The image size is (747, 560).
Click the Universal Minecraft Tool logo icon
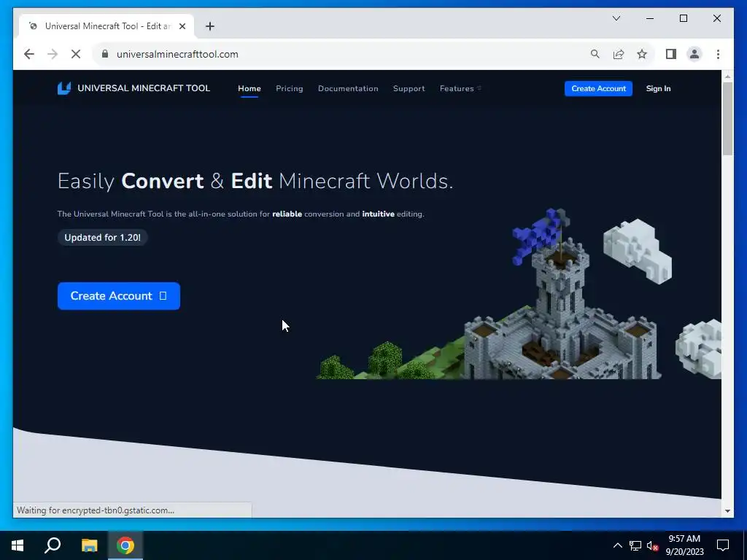coord(64,88)
